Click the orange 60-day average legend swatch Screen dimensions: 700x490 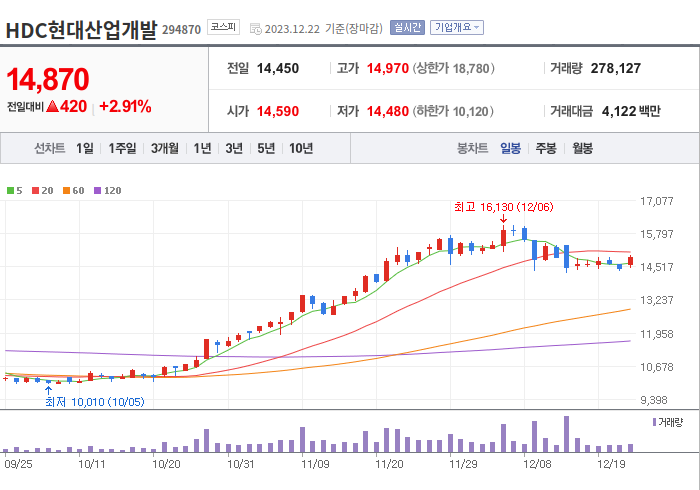pyautogui.click(x=67, y=191)
